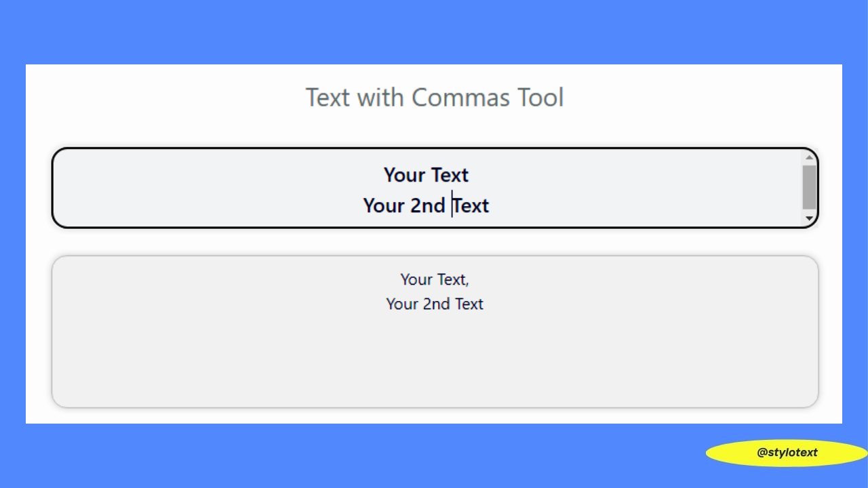
Task: Click the scrollbar down arrow in the textarea
Action: point(808,218)
